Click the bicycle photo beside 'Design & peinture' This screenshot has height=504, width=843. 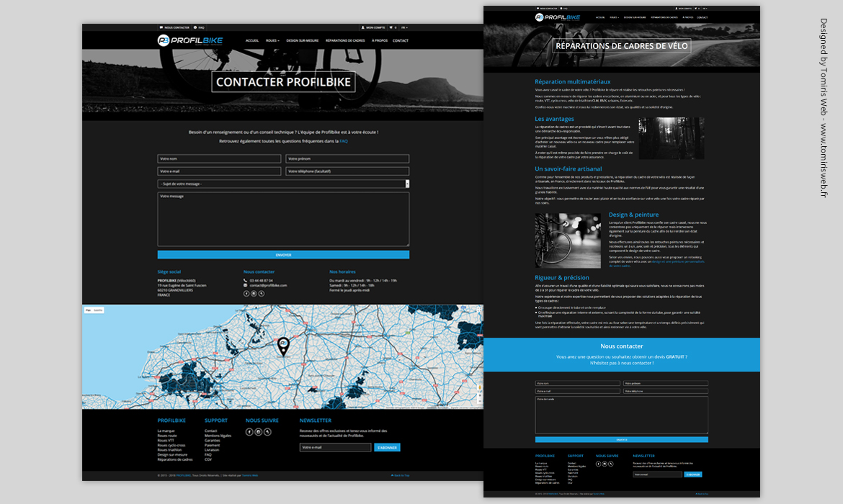pyautogui.click(x=568, y=240)
